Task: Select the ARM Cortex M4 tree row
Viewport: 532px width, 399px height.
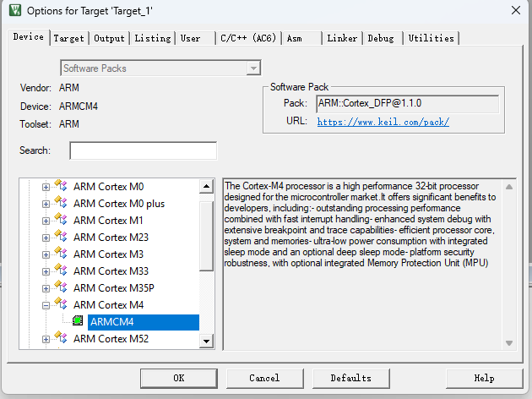Action: [x=109, y=305]
